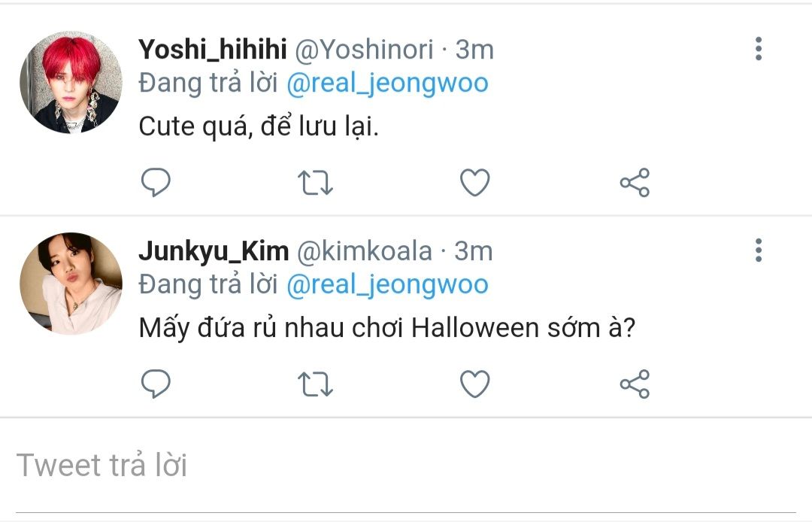The width and height of the screenshot is (812, 522).
Task: Tap the Yoshi_hihihi display name
Action: click(213, 50)
